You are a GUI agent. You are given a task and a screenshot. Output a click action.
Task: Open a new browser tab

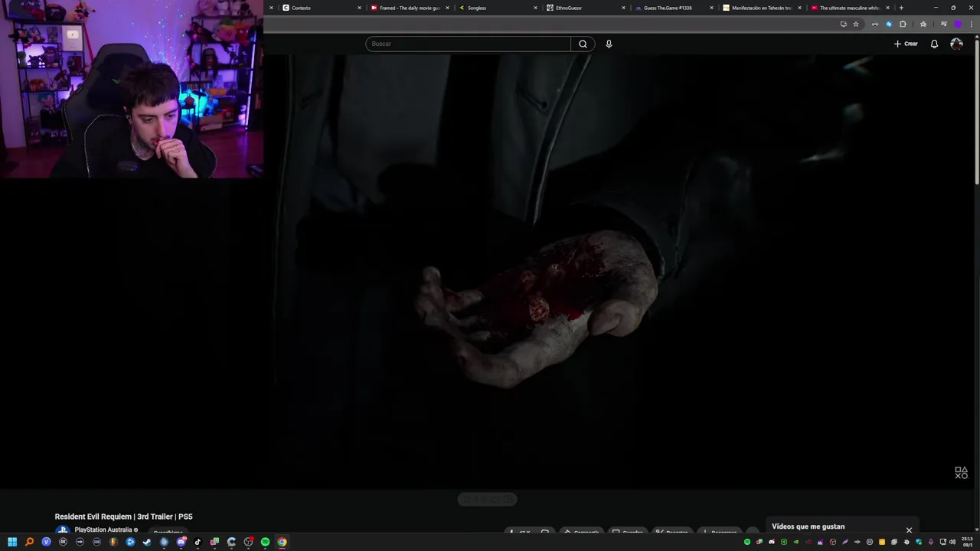[901, 8]
